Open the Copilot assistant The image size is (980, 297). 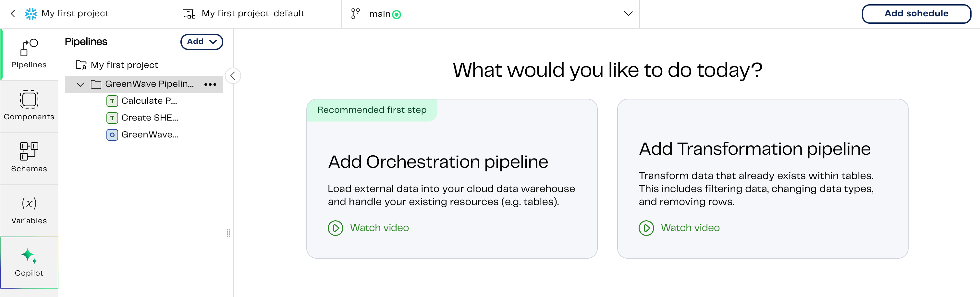pyautogui.click(x=29, y=262)
